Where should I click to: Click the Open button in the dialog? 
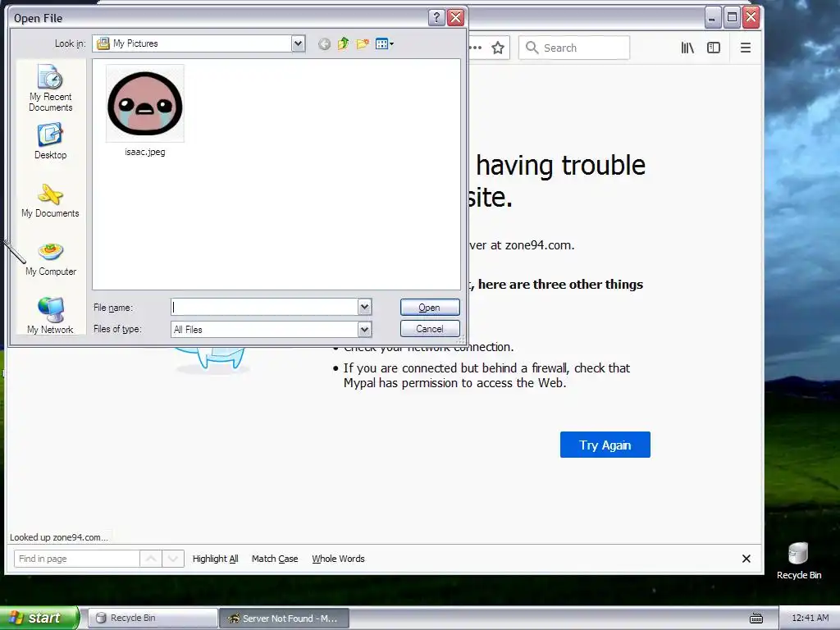pos(430,307)
